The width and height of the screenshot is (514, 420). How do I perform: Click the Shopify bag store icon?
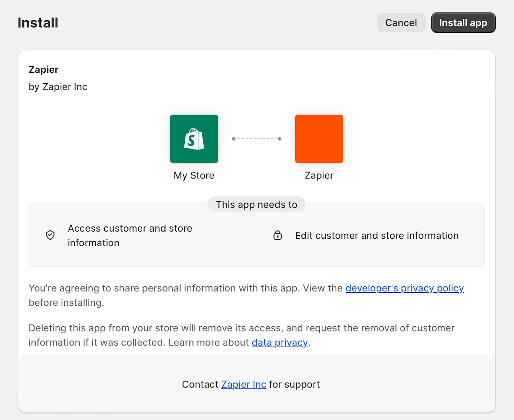(x=194, y=139)
